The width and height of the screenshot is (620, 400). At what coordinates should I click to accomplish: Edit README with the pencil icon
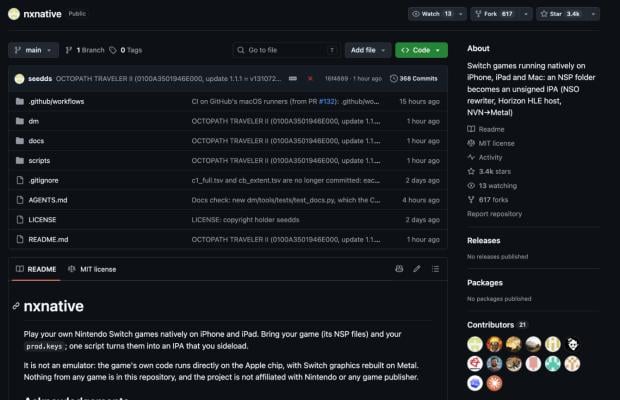(417, 269)
